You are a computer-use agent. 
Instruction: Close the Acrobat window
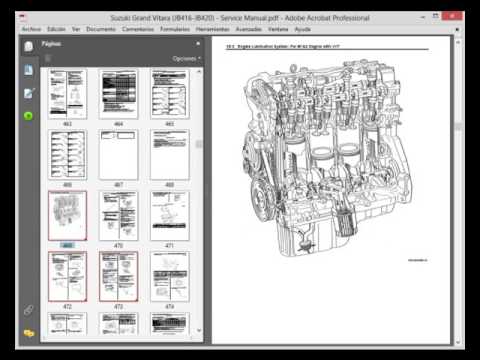click(452, 16)
